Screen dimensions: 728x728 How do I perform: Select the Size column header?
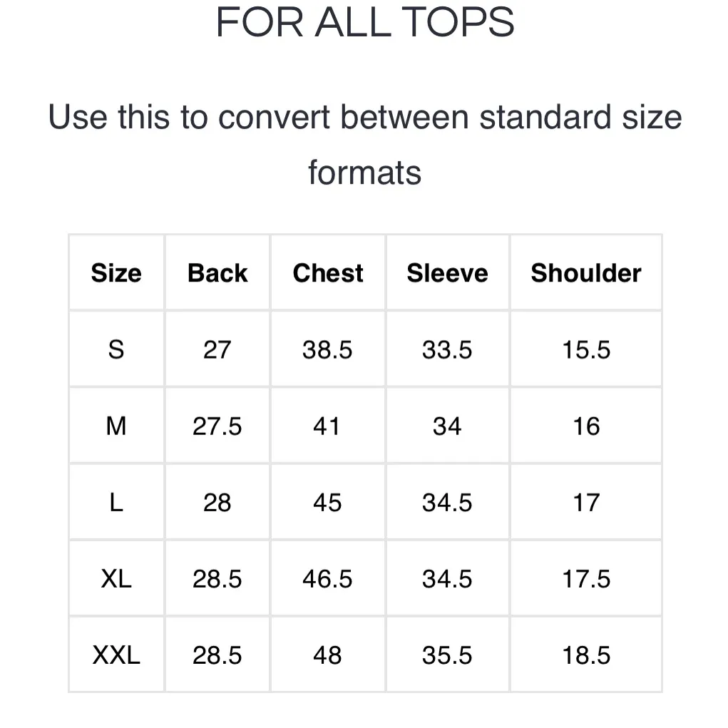tap(116, 273)
